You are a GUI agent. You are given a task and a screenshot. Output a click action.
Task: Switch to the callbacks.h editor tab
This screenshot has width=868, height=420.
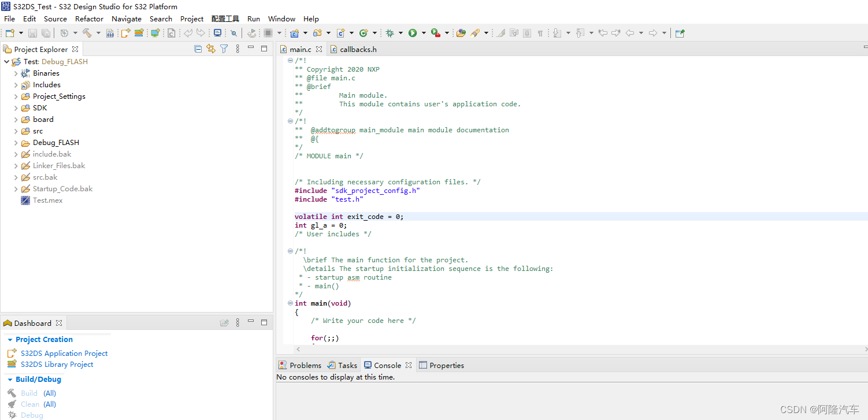[353, 49]
